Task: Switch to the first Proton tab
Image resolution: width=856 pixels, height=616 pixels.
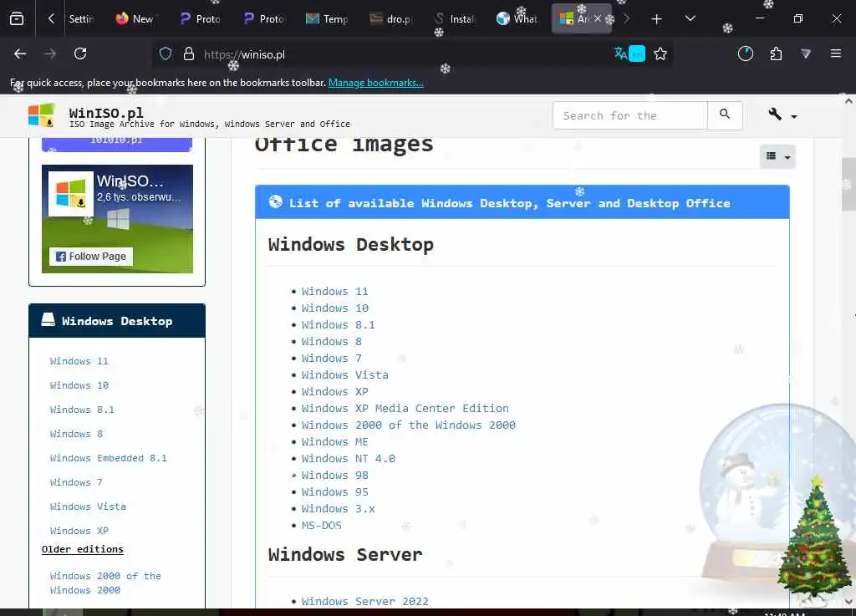Action: tap(200, 19)
